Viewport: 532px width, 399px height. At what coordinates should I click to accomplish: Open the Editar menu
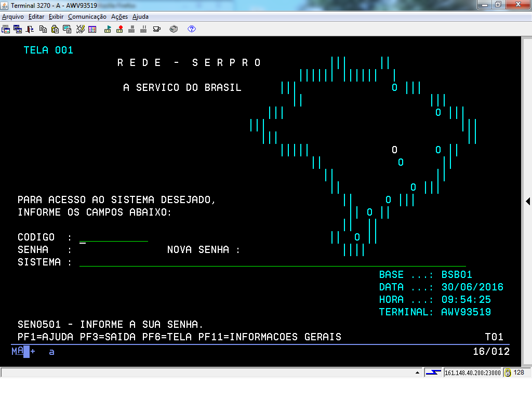click(36, 17)
